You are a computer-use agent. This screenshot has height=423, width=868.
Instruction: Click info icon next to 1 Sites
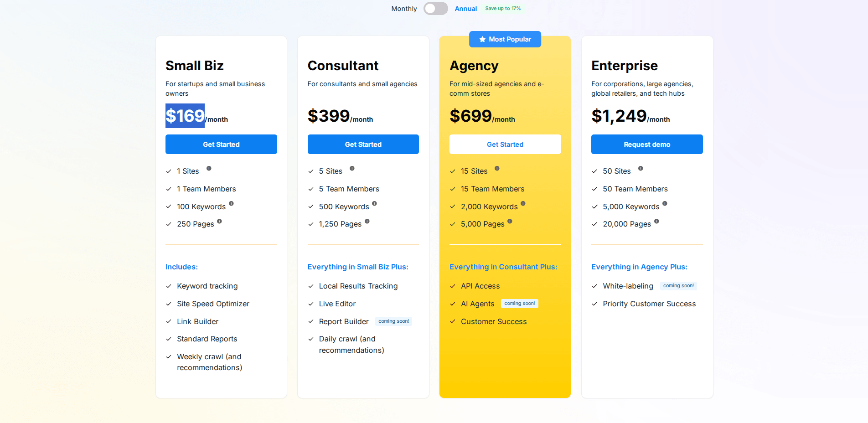(209, 169)
